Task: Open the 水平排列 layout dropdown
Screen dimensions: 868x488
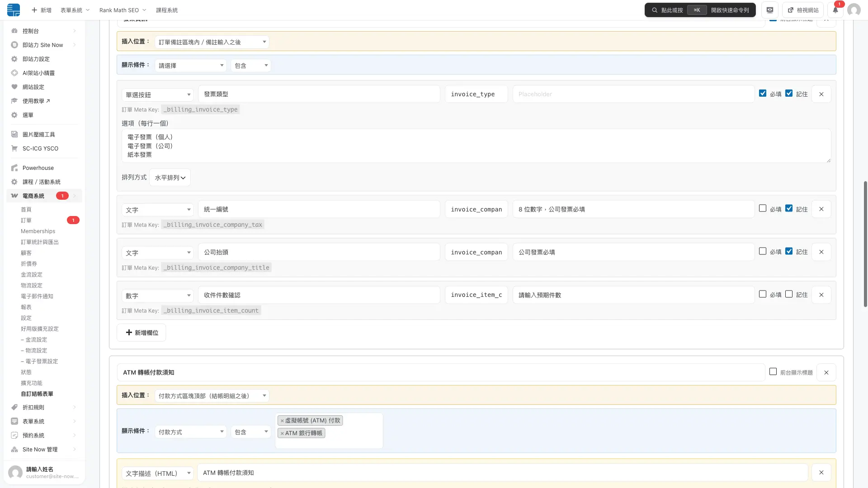Action: click(170, 178)
